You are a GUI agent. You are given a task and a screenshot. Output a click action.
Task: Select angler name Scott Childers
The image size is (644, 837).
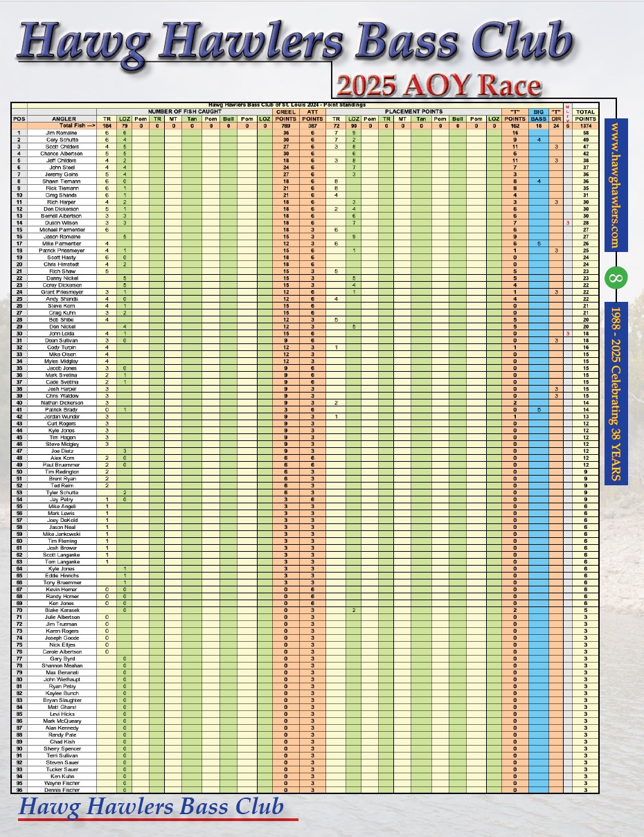point(62,146)
